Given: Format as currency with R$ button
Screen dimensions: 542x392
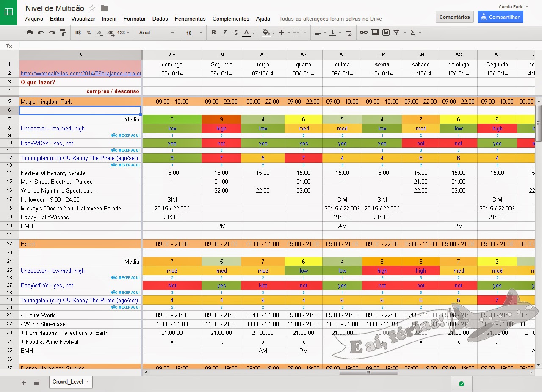Looking at the screenshot, I should click(78, 33).
